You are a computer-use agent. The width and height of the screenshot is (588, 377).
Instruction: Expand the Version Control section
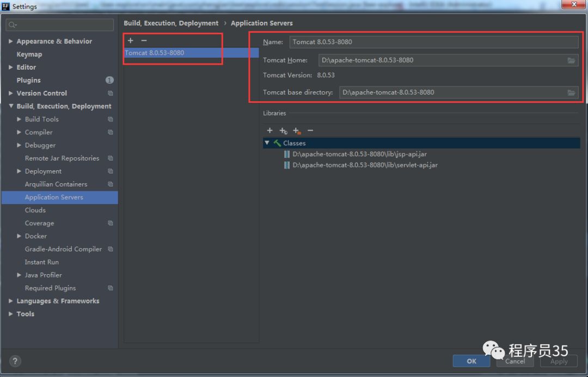10,93
